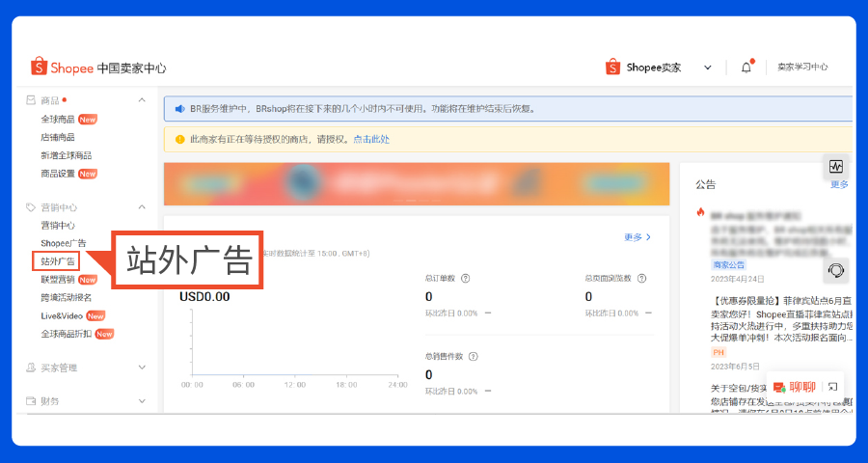Click the 买家管理 person icon
This screenshot has width=868, height=463.
pyautogui.click(x=31, y=368)
